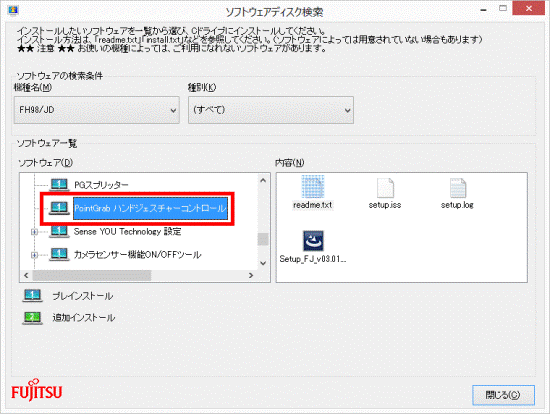The image size is (550, 414).
Task: Click the software list scroll down arrow
Action: point(263,263)
